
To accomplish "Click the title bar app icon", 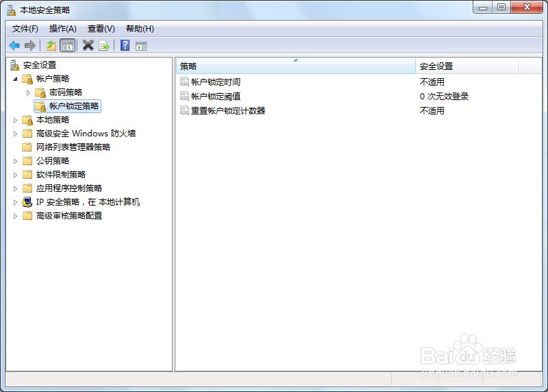I will (12, 10).
